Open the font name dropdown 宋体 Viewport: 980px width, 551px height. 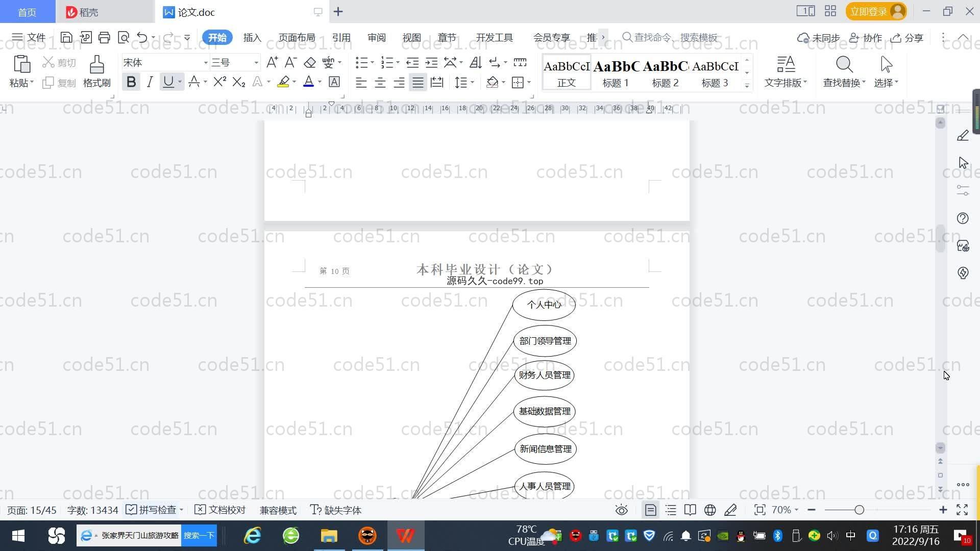click(x=206, y=63)
